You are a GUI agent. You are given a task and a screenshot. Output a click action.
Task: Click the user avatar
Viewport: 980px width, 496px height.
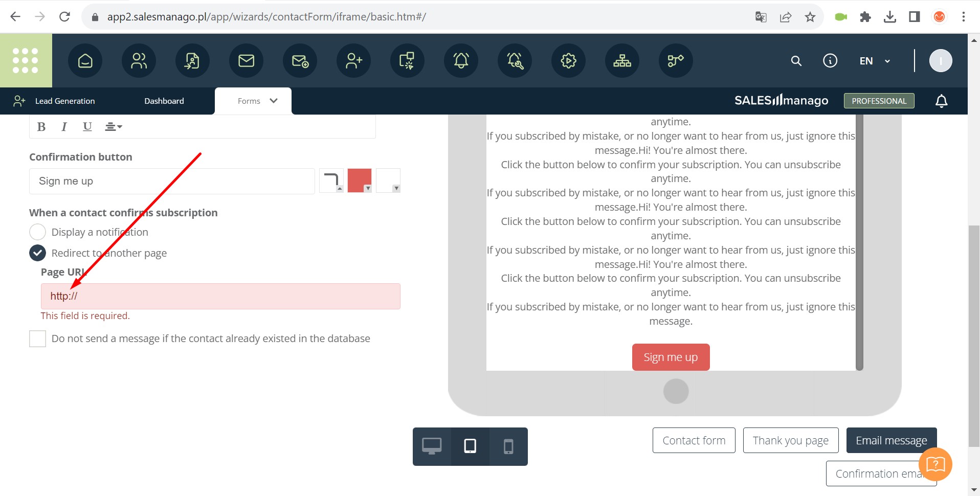[x=940, y=61]
